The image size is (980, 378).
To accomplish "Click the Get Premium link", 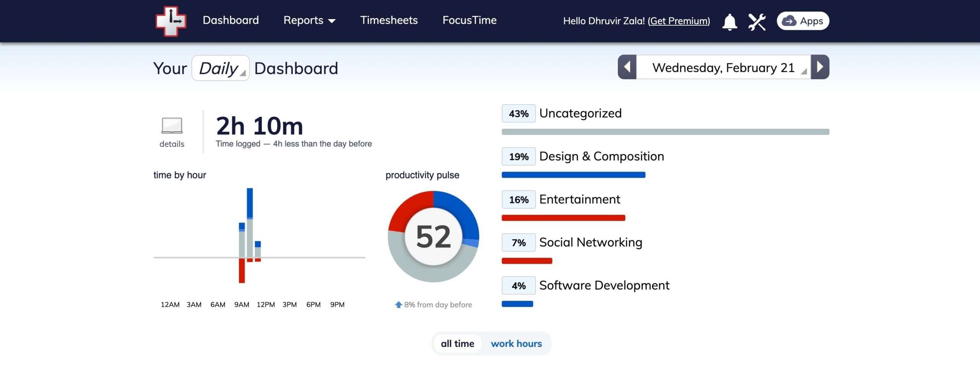I will [x=679, y=21].
